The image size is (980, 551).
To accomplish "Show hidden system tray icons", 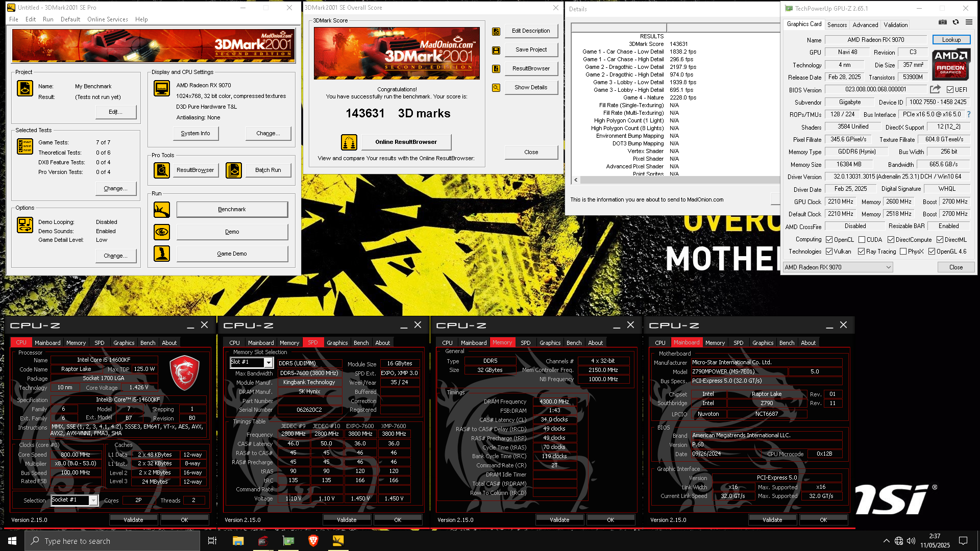I will tap(886, 541).
